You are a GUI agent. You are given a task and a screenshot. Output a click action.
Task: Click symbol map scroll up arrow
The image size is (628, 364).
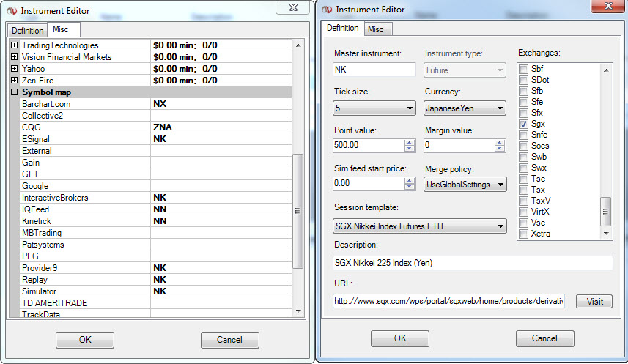pos(298,45)
